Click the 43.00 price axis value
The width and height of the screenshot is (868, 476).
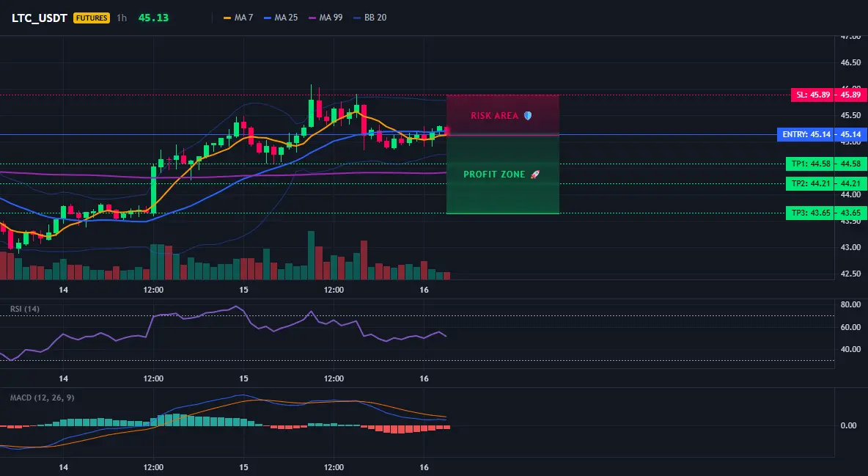click(x=850, y=247)
